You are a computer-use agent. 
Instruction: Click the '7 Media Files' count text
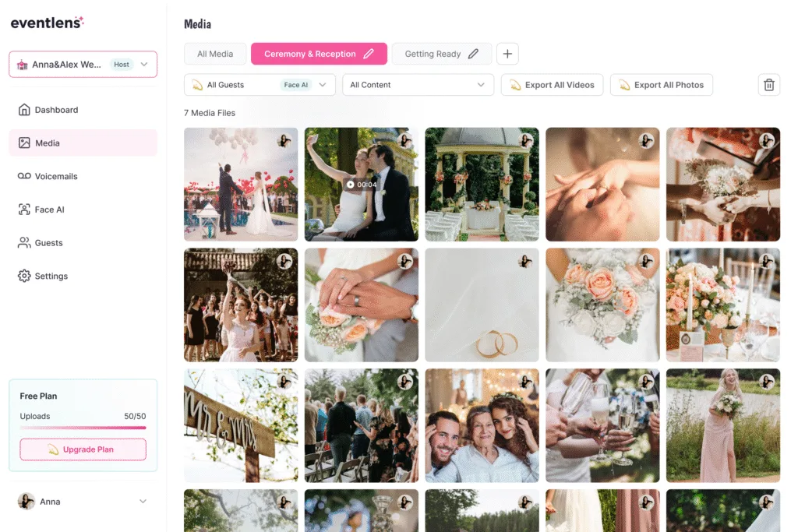(x=210, y=113)
